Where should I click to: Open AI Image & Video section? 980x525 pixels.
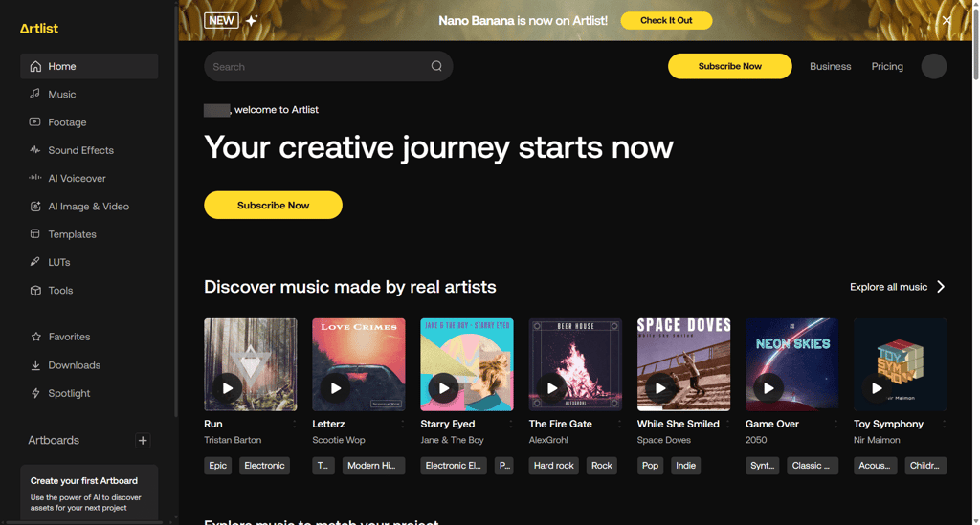click(x=89, y=207)
